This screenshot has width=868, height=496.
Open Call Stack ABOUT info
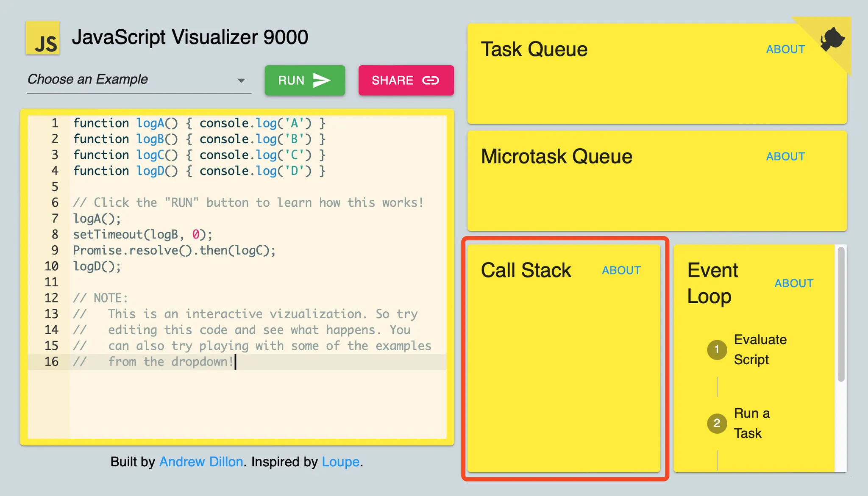point(621,271)
